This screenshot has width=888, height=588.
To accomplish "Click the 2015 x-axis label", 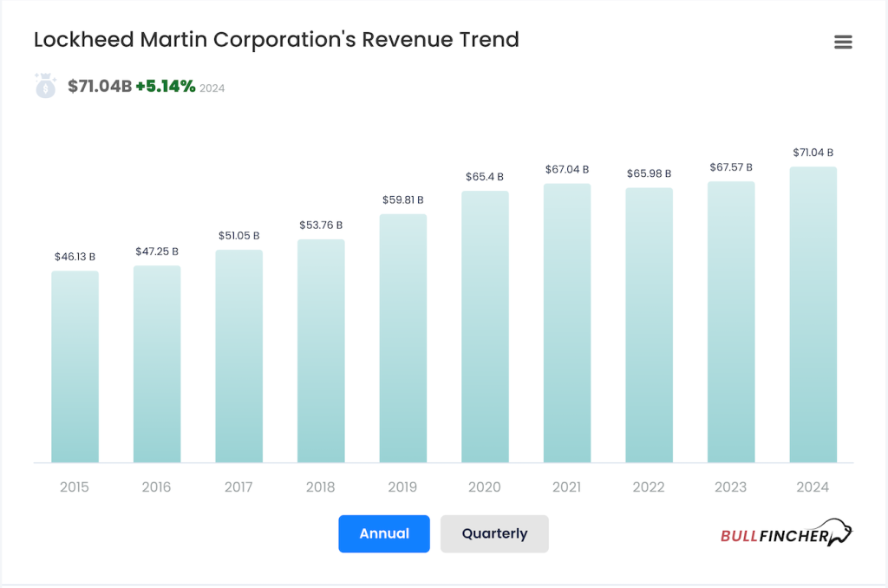I will coord(75,487).
